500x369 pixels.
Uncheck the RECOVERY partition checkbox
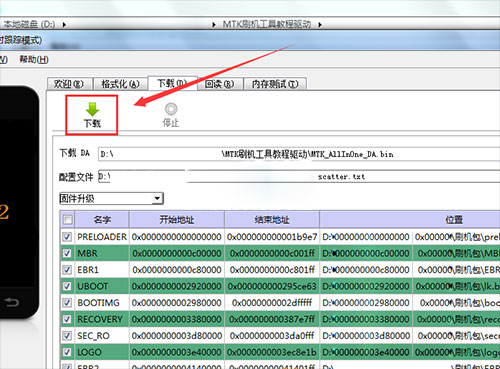pos(67,319)
